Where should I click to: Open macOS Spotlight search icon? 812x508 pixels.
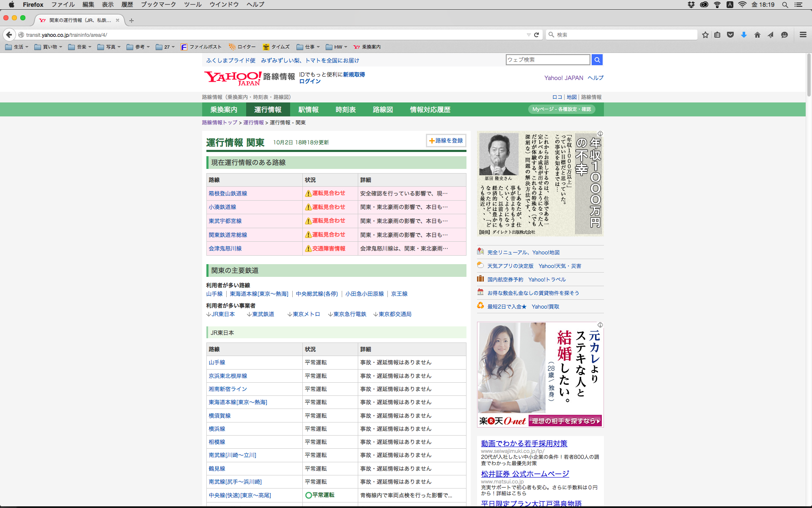[x=785, y=5]
